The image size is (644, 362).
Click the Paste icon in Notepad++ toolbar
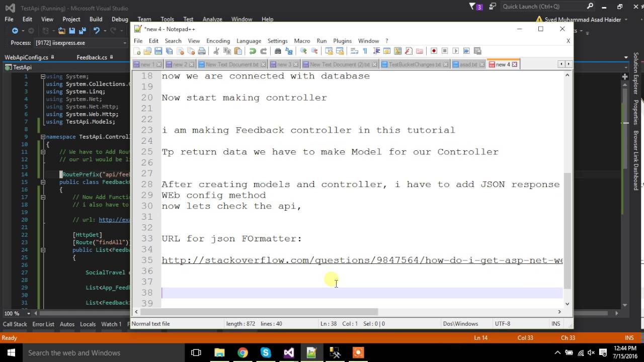(x=238, y=51)
